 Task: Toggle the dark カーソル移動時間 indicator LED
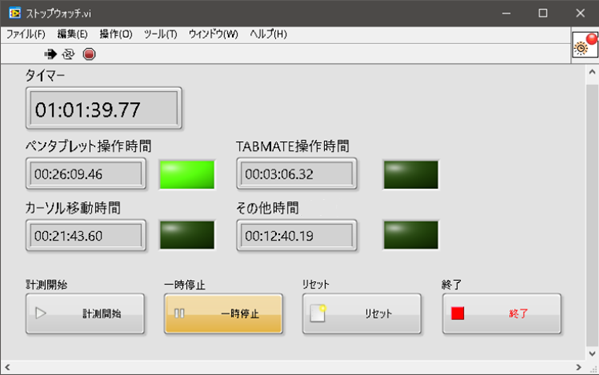click(x=187, y=235)
